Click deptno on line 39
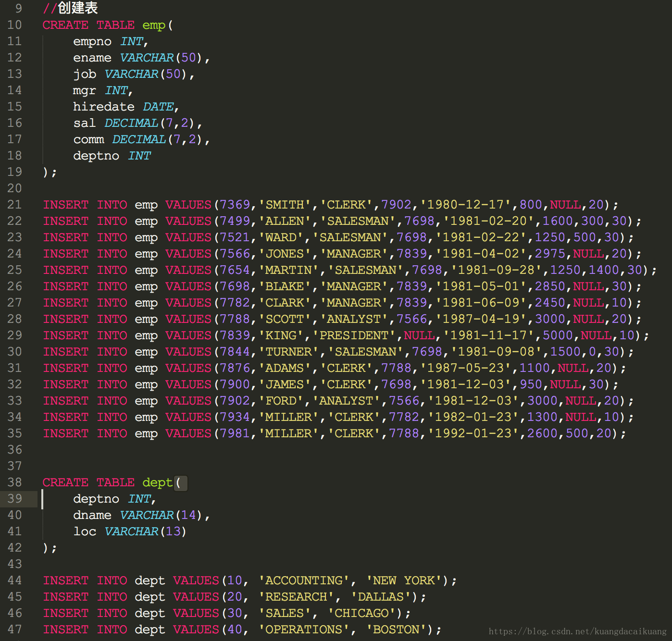 pyautogui.click(x=96, y=499)
